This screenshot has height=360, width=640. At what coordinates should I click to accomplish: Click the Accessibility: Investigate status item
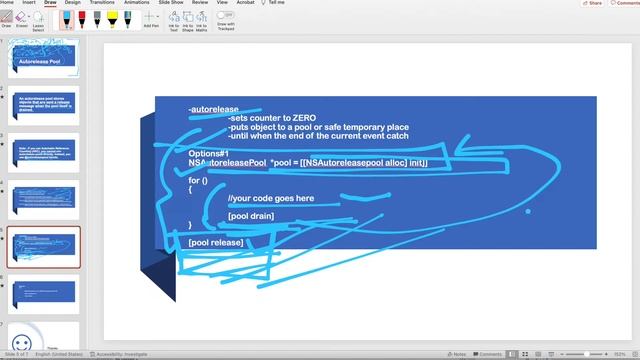119,354
